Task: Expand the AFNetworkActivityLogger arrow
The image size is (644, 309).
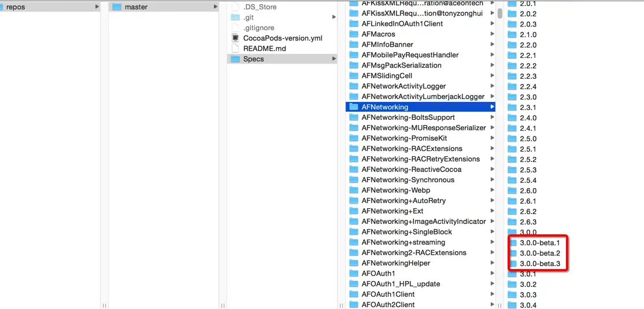Action: (x=492, y=86)
